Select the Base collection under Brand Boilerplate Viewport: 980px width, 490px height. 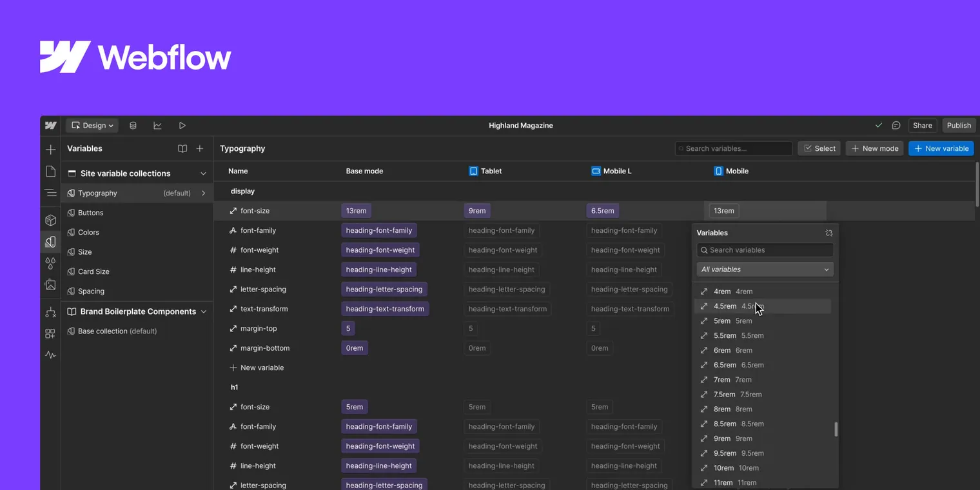click(x=103, y=331)
